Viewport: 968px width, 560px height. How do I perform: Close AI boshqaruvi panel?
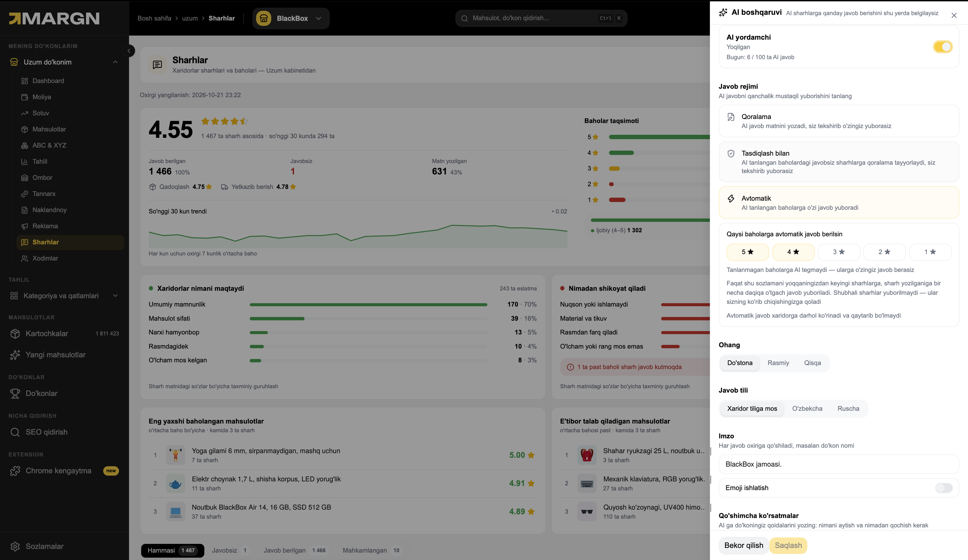[954, 16]
